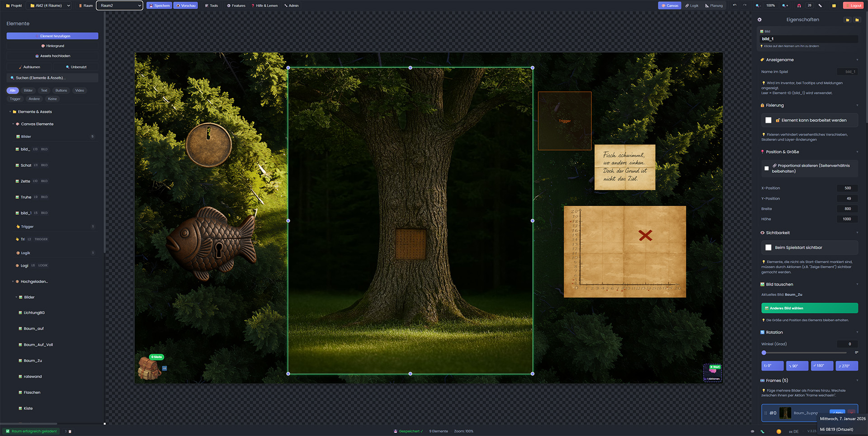Click 'Element hinzufügen' button
868x436 pixels.
pos(52,36)
